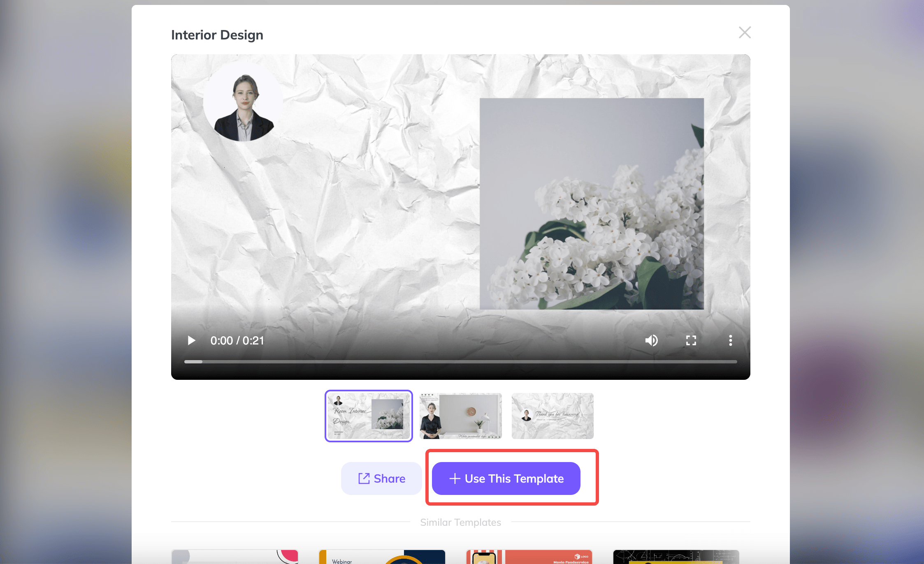This screenshot has width=924, height=564.
Task: Click the Interior Design title text
Action: (x=217, y=35)
